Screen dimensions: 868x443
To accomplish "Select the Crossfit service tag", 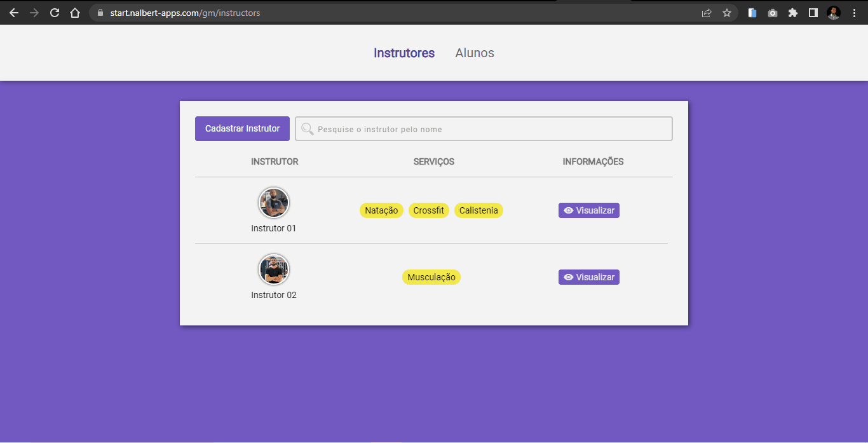I will (x=428, y=210).
